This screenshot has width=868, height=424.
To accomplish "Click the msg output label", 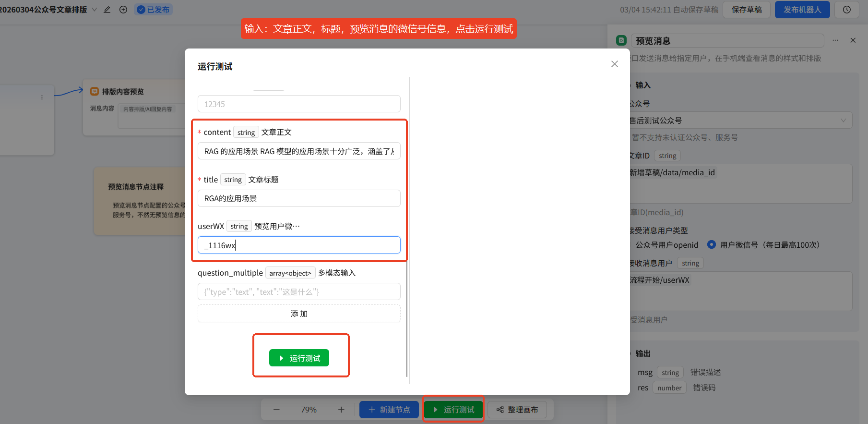I will click(645, 372).
